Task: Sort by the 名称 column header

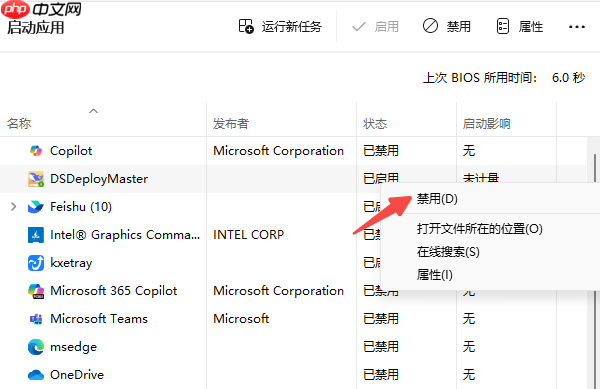Action: [19, 124]
